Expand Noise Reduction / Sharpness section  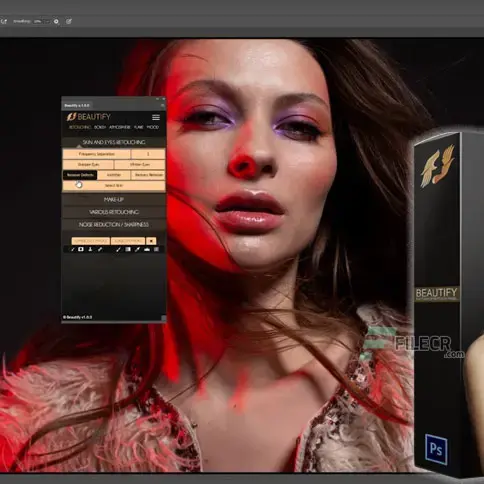[x=114, y=225]
